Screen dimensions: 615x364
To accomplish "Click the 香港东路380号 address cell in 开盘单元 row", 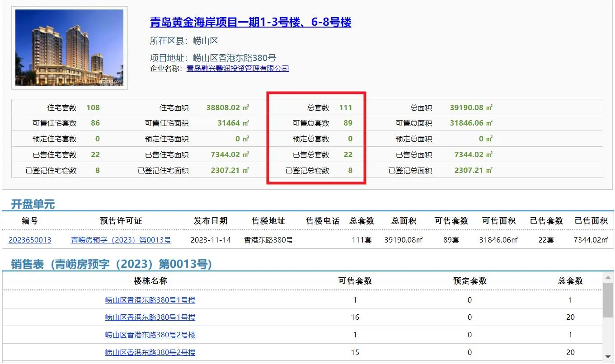I will (268, 240).
